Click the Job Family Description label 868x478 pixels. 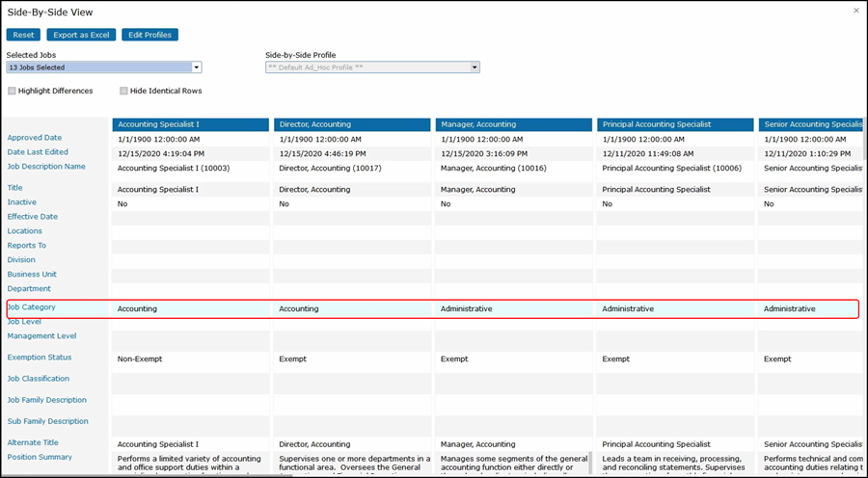[x=47, y=400]
